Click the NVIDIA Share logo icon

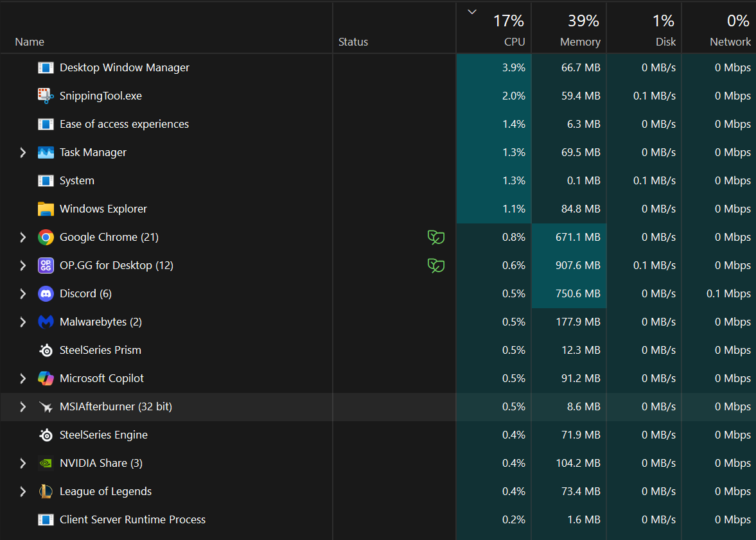[46, 464]
